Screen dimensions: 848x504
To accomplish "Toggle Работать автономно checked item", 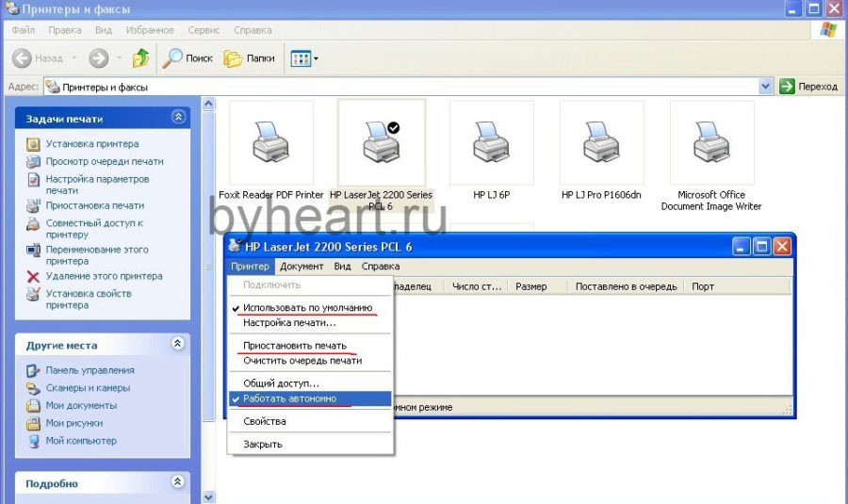I will coord(309,398).
